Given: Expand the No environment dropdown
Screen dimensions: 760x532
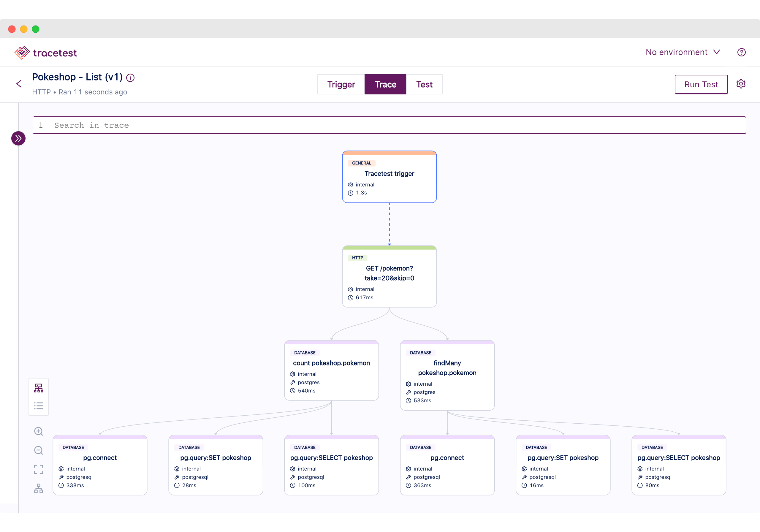Looking at the screenshot, I should click(x=683, y=52).
